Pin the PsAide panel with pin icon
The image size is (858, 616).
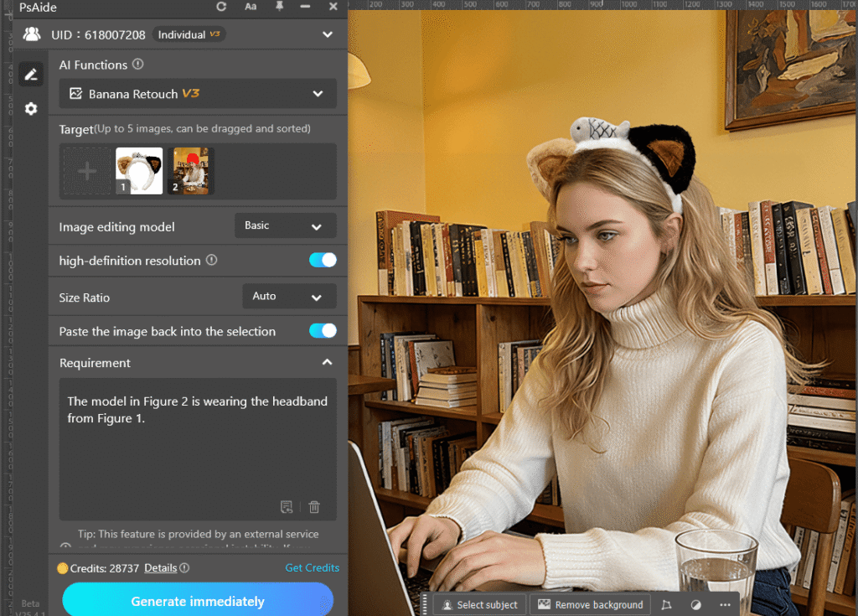(x=280, y=7)
